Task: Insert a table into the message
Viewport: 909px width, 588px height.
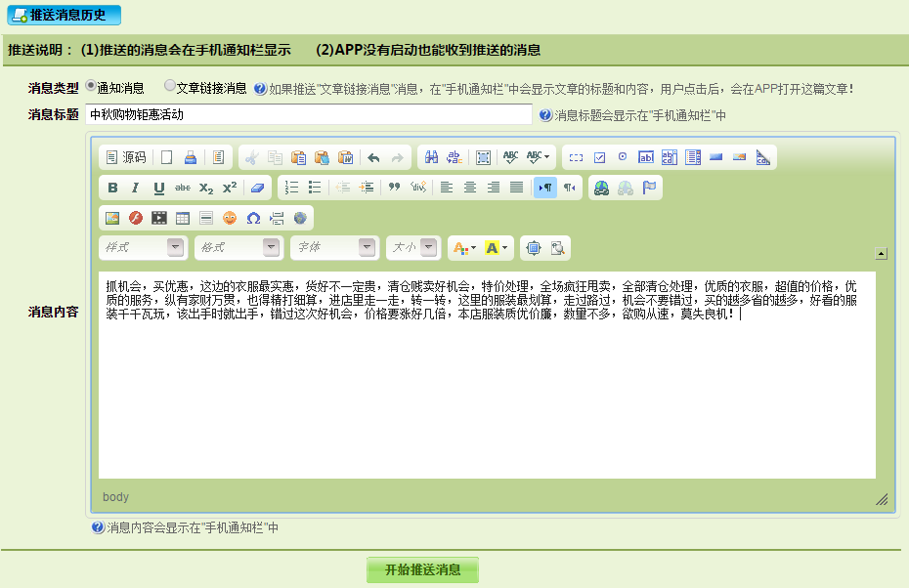Action: click(x=182, y=218)
